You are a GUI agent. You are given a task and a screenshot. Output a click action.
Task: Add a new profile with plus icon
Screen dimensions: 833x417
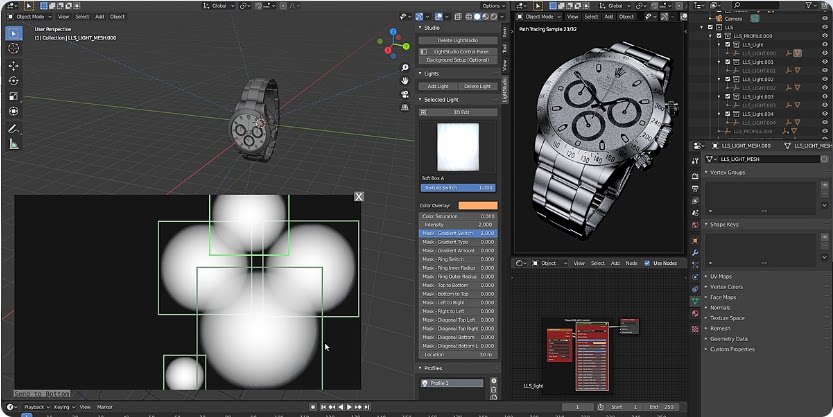(494, 381)
